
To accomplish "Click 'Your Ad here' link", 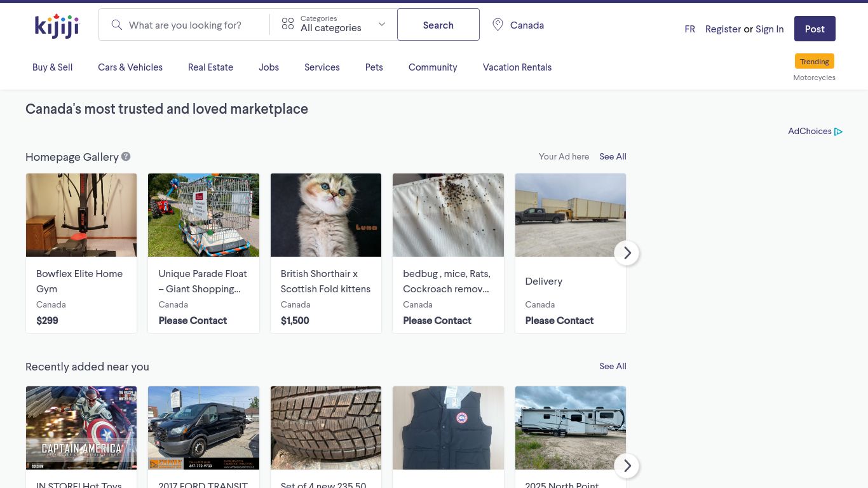I will (x=564, y=156).
